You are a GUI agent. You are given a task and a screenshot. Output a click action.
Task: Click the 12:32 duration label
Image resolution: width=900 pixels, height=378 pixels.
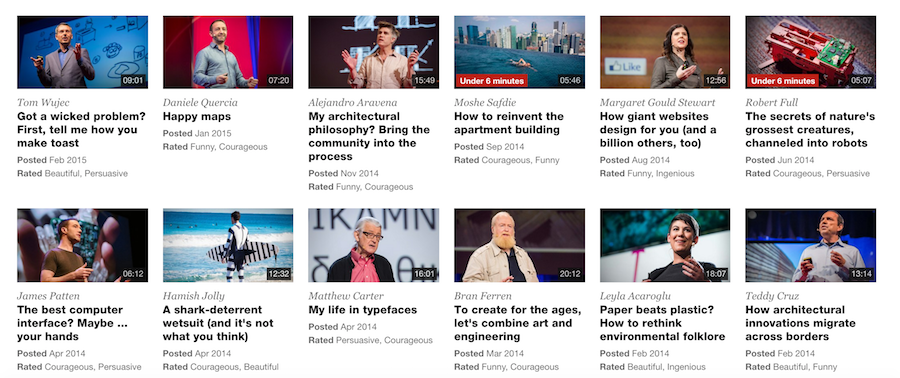point(278,274)
